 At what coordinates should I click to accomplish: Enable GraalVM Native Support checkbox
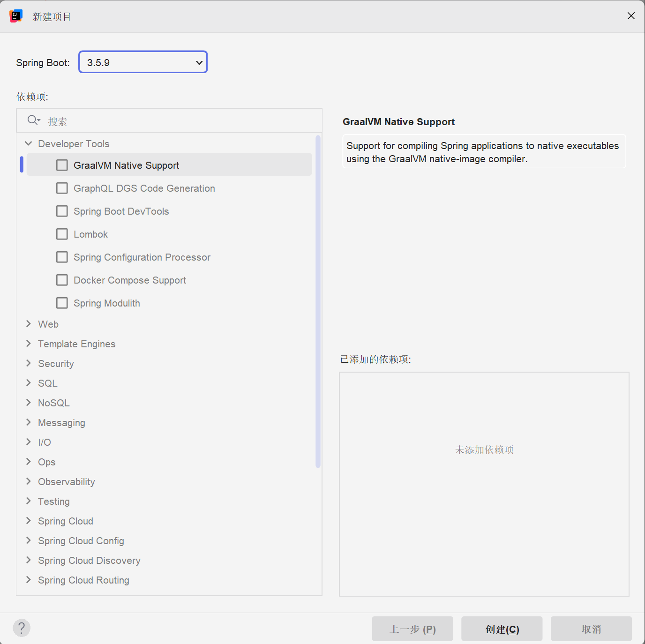(x=62, y=165)
